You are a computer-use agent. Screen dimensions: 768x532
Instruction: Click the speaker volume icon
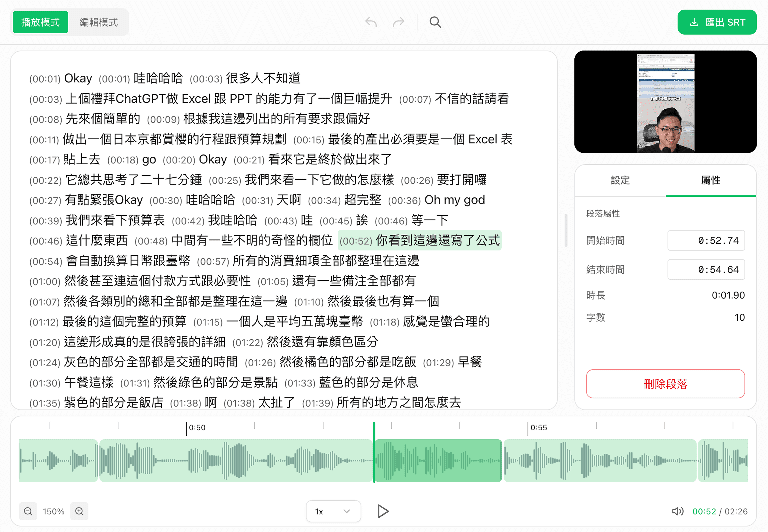click(678, 511)
